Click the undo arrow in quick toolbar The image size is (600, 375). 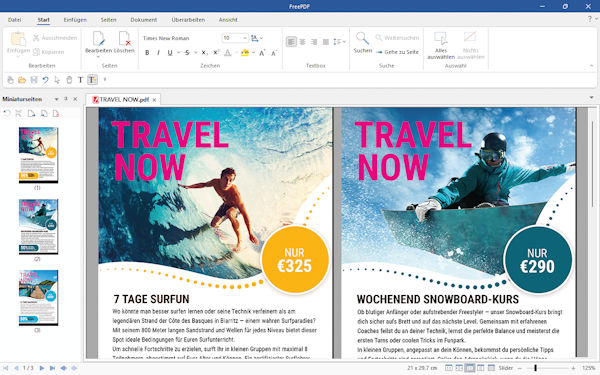(x=46, y=80)
